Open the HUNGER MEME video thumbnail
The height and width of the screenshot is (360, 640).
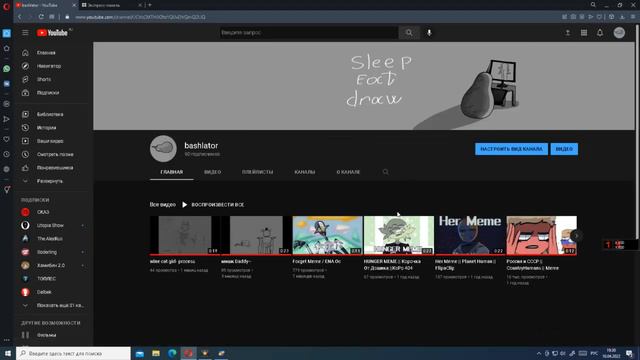click(399, 236)
